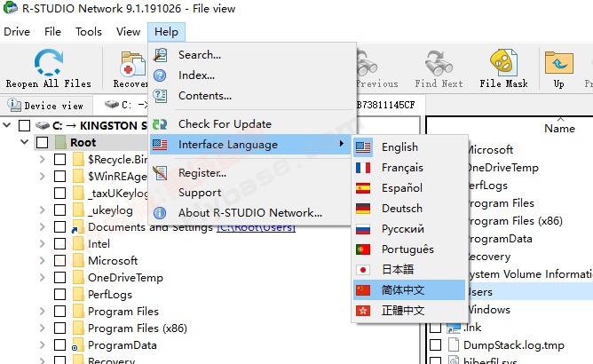
Task: Click the Find Next binoculars icon
Action: [x=439, y=63]
